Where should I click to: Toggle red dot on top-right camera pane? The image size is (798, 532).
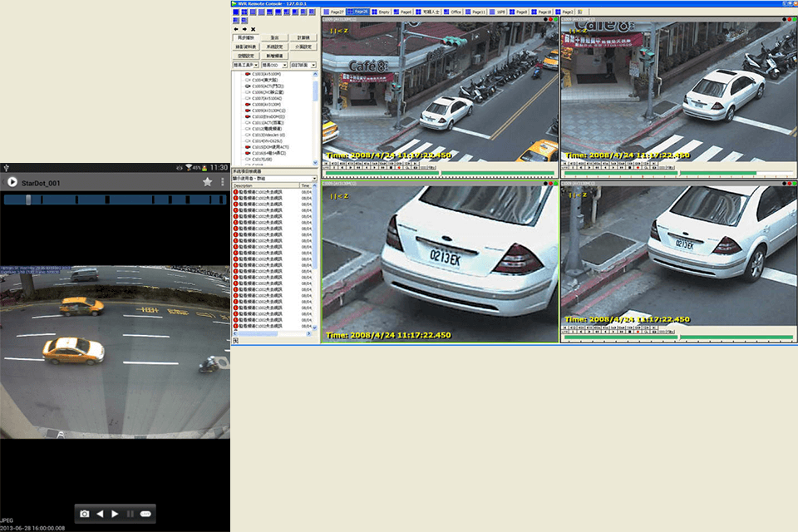790,19
